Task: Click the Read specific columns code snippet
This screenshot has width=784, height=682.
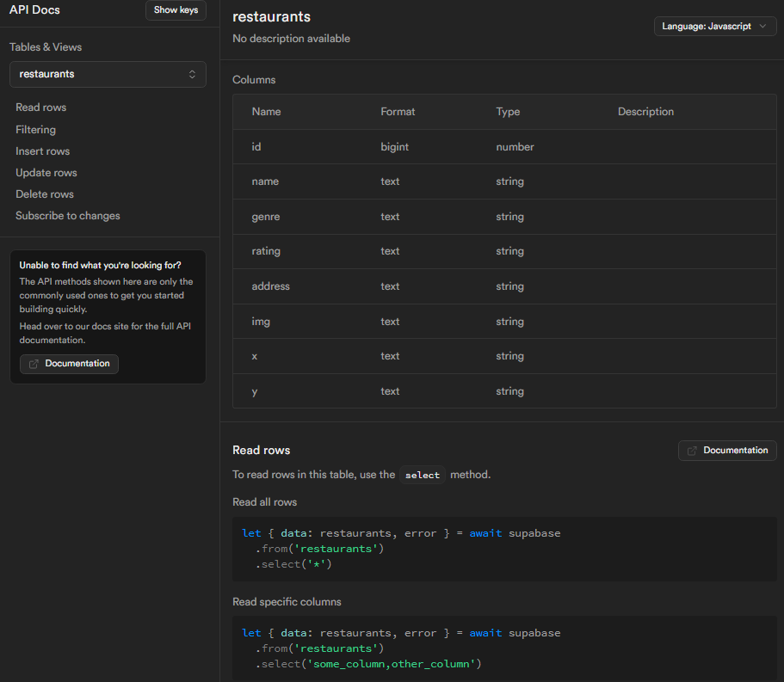Action: (x=503, y=648)
